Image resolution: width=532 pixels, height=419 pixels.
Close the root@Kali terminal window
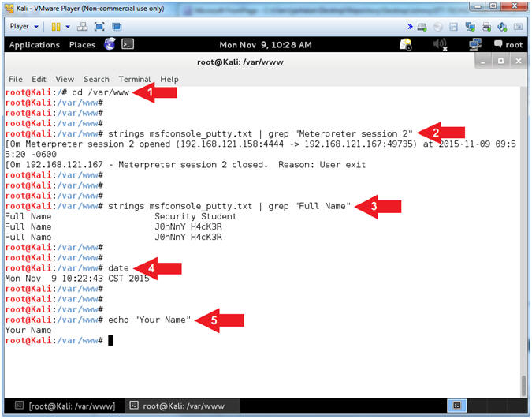[x=519, y=62]
